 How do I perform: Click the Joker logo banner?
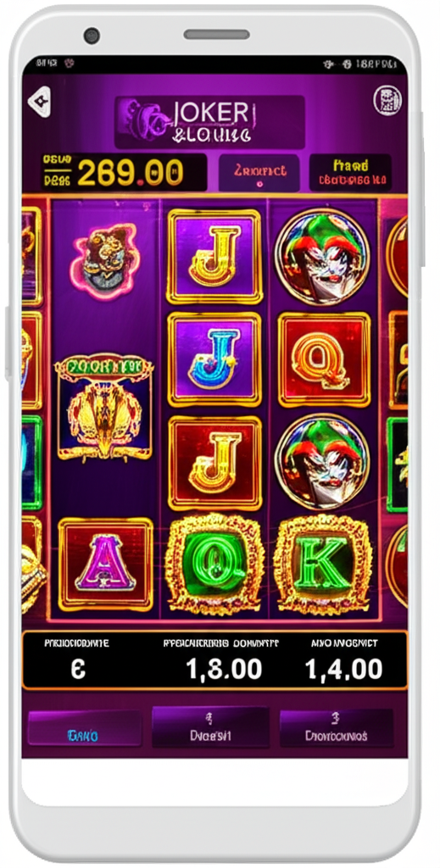point(209,122)
